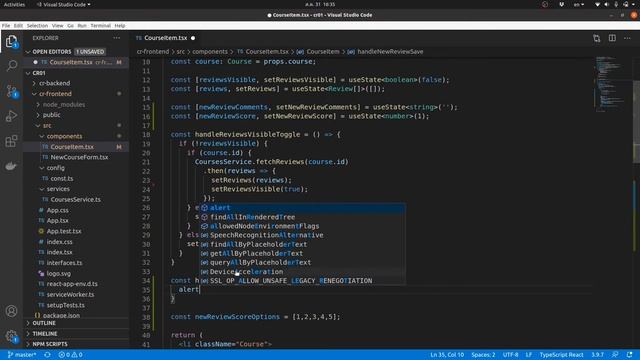Viewport: 640px width, 360px height.
Task: Open the Docker view in activity bar
Action: (x=11, y=166)
